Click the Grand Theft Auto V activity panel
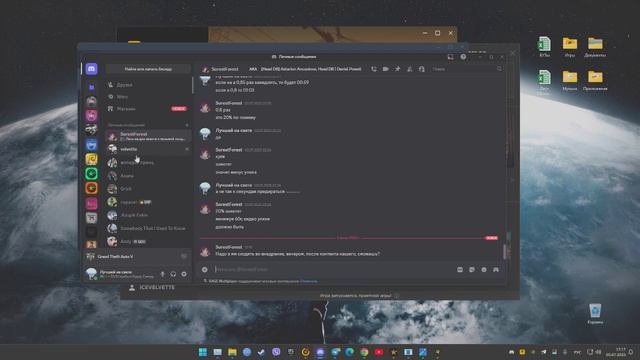 pyautogui.click(x=137, y=256)
